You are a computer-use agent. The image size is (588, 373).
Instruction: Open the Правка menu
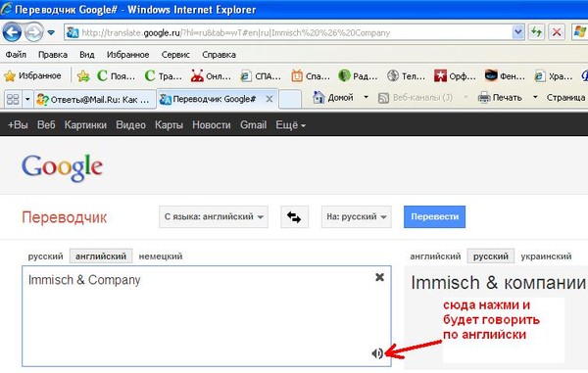tap(53, 55)
